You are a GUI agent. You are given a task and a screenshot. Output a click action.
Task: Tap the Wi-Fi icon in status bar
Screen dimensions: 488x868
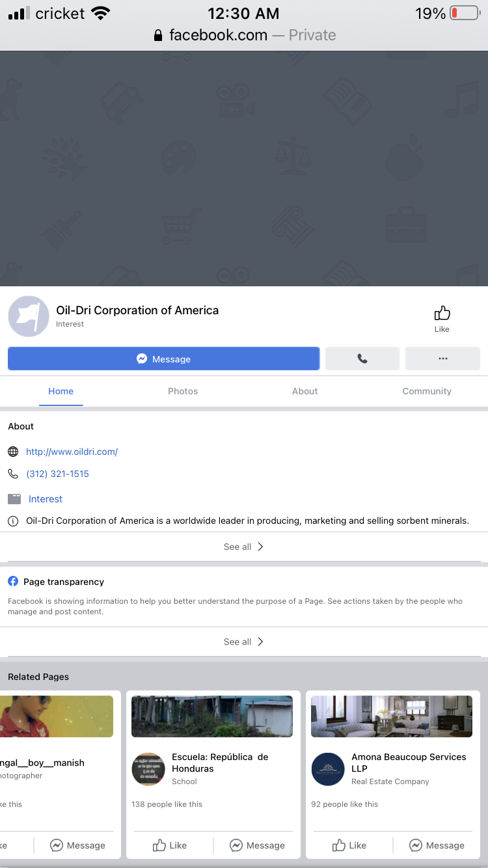[x=101, y=13]
